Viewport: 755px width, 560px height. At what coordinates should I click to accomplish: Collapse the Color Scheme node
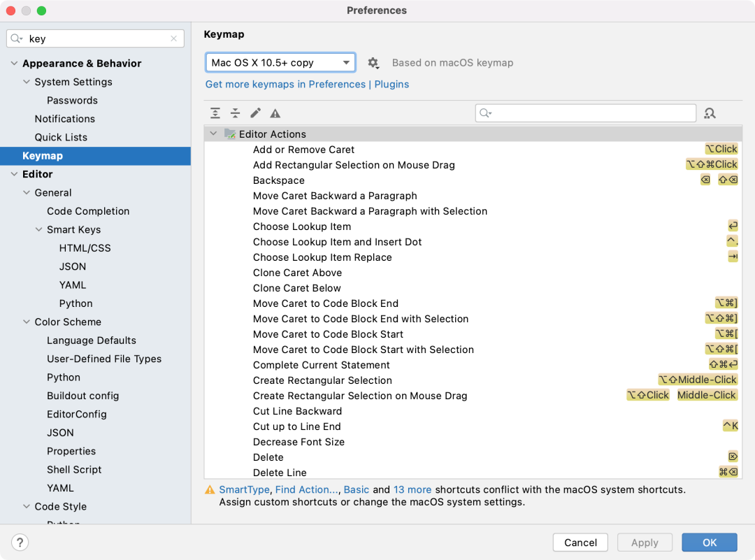pyautogui.click(x=27, y=322)
